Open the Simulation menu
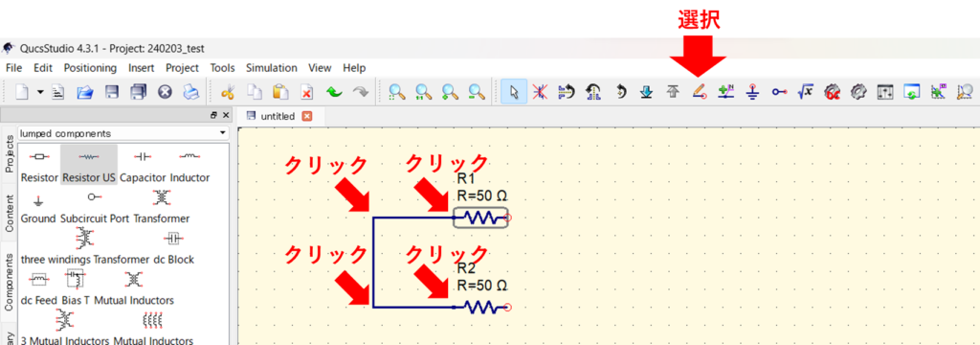Image resolution: width=980 pixels, height=345 pixels. [271, 68]
